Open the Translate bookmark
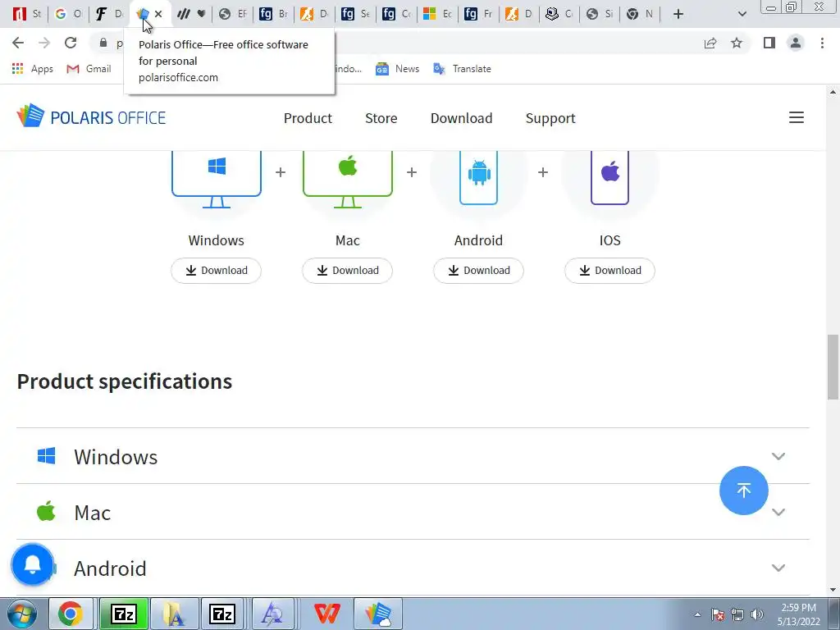 (462, 69)
